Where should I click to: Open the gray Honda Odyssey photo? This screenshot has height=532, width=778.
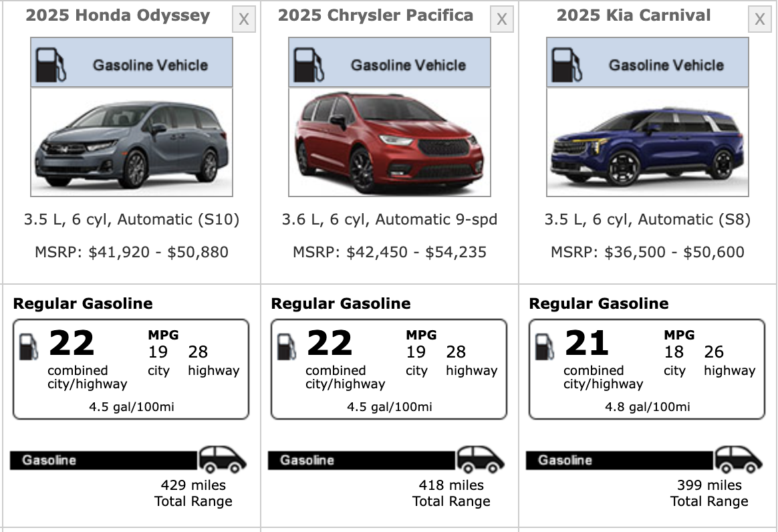pyautogui.click(x=132, y=142)
